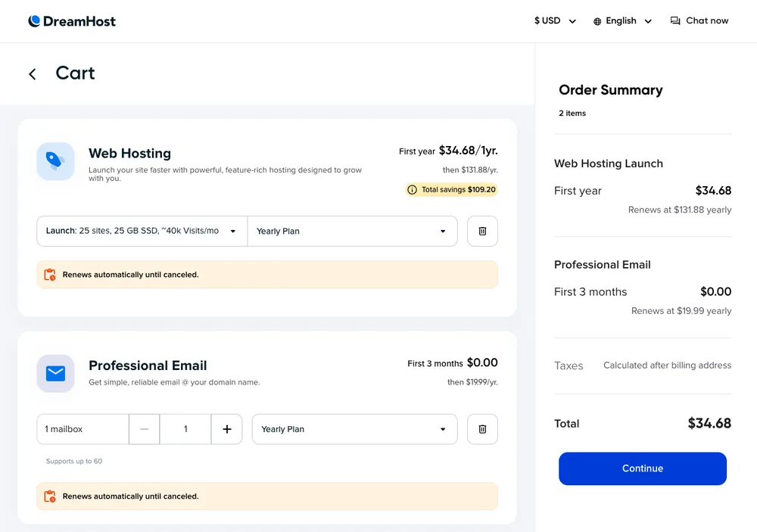Go back using the arrow beside Cart
Viewport: 757px width, 532px height.
click(x=33, y=74)
